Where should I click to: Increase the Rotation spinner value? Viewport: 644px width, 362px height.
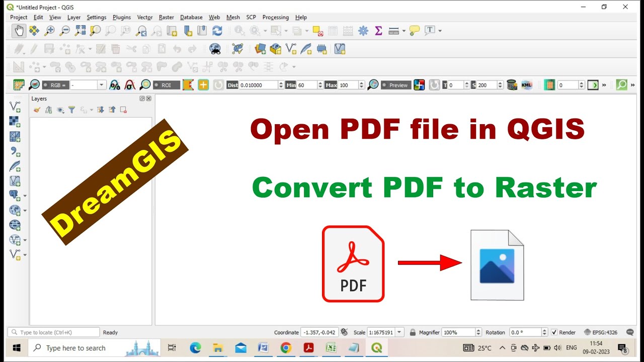pyautogui.click(x=544, y=330)
